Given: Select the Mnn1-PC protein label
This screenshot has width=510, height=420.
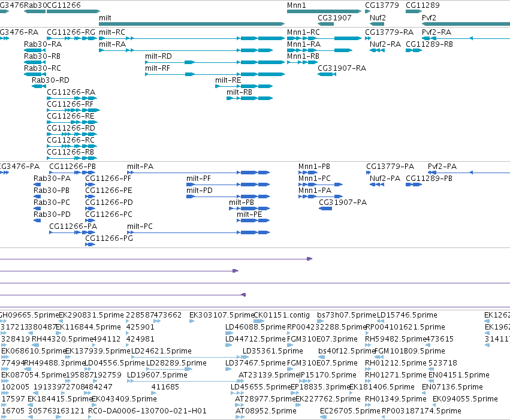Looking at the screenshot, I should (x=315, y=179).
